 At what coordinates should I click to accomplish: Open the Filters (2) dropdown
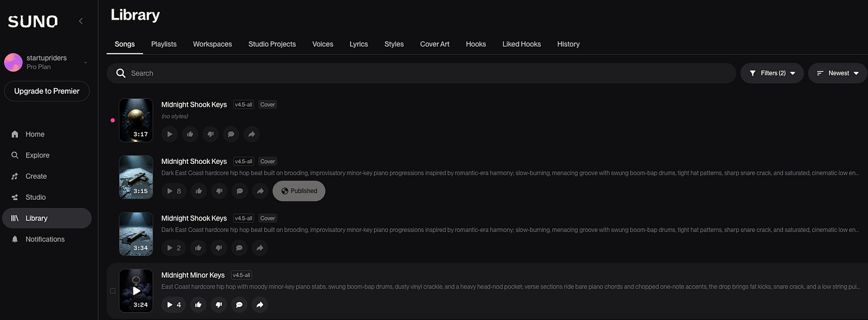(772, 73)
